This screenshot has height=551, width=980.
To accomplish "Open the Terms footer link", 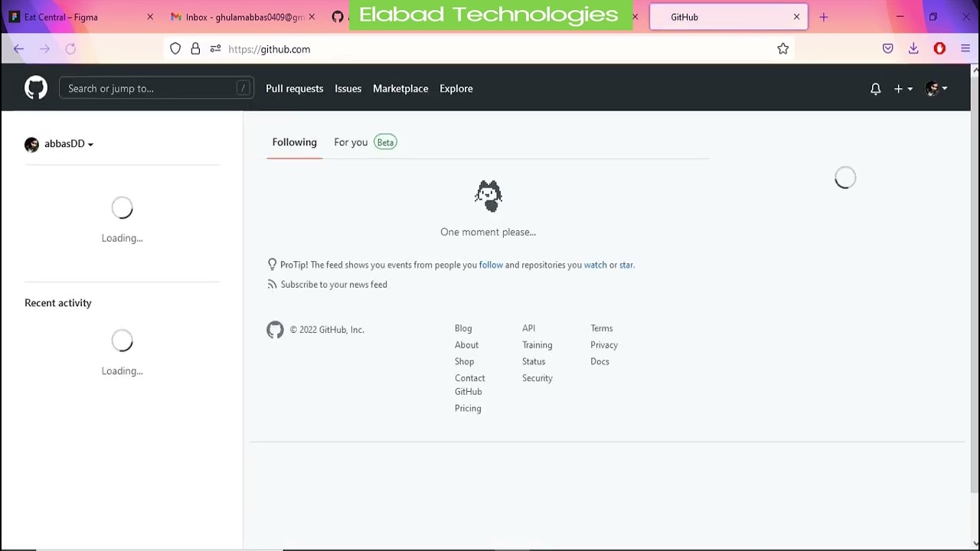I will 601,328.
